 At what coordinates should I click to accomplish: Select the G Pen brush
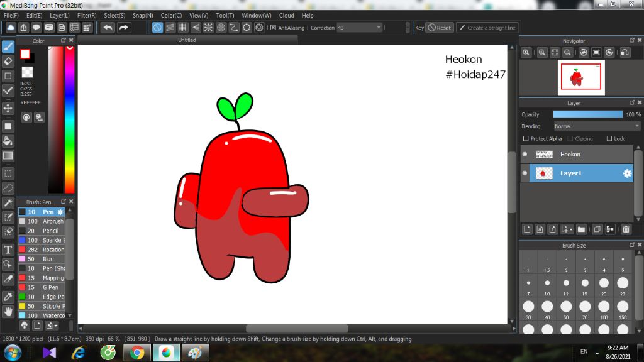click(x=42, y=287)
